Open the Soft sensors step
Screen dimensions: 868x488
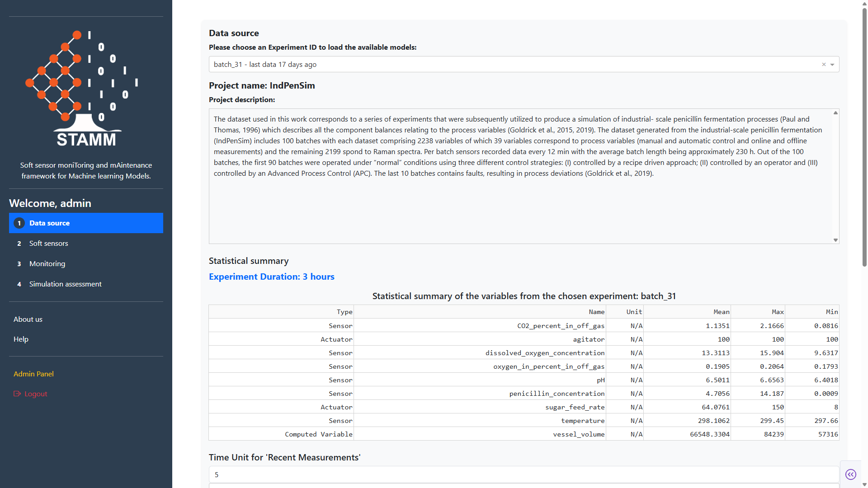(x=49, y=244)
